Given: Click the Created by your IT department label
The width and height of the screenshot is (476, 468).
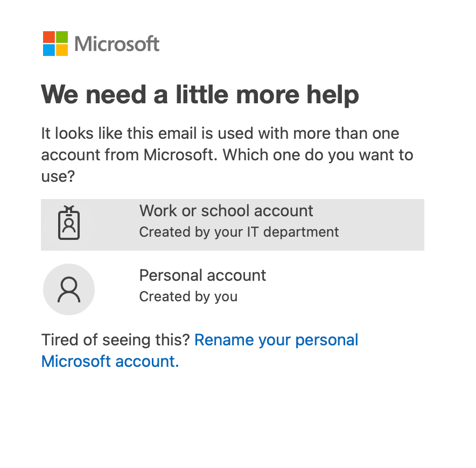Looking at the screenshot, I should (239, 232).
